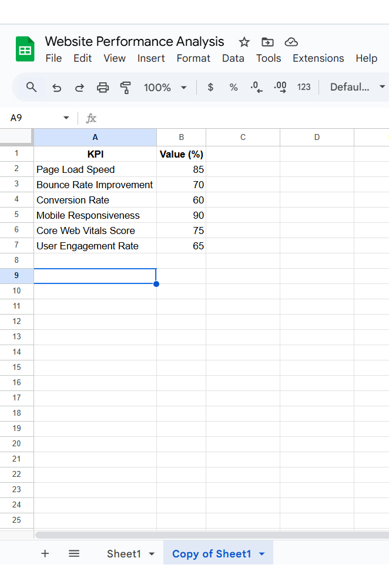Add a new sheet with plus button

click(45, 553)
